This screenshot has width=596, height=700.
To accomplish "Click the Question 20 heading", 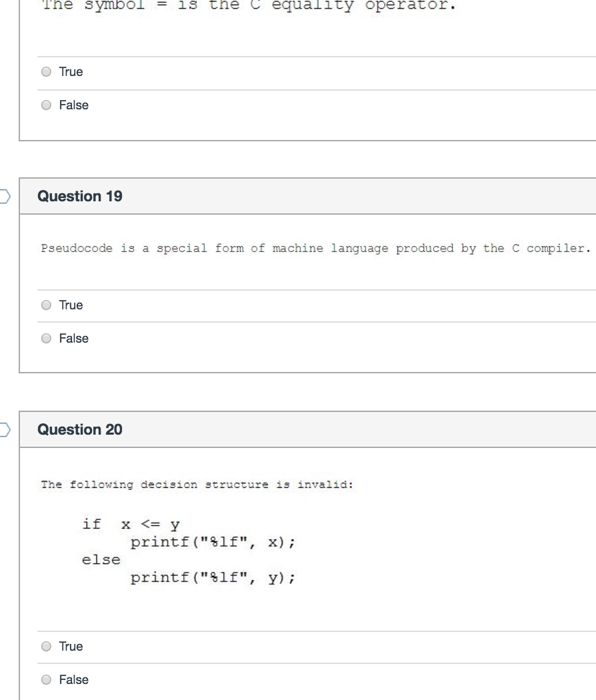I will (x=80, y=429).
